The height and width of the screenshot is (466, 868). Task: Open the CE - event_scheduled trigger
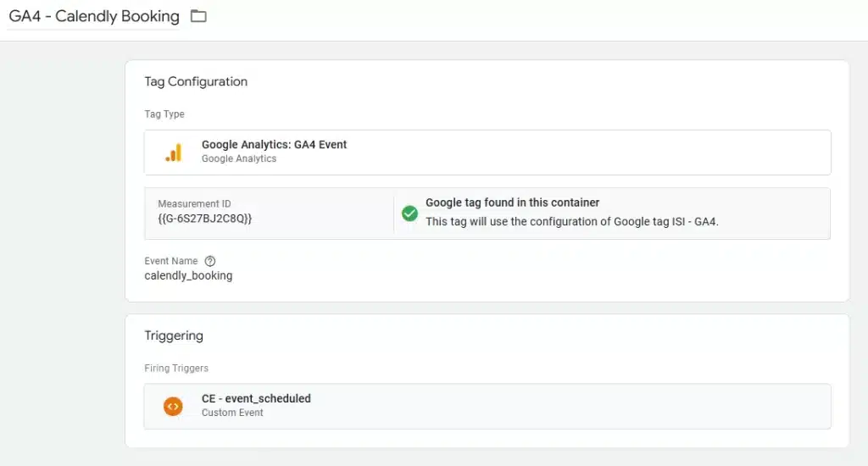[x=487, y=406]
